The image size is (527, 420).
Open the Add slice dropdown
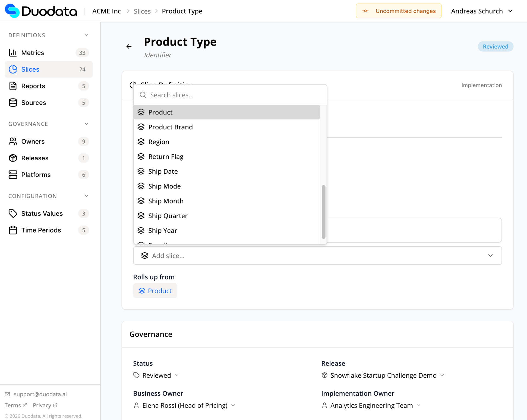317,256
